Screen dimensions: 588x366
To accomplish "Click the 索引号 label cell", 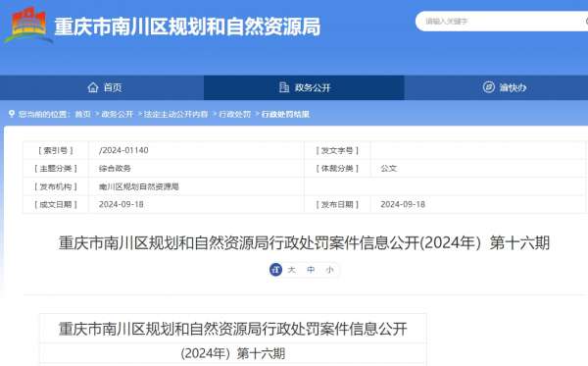I will point(56,150).
